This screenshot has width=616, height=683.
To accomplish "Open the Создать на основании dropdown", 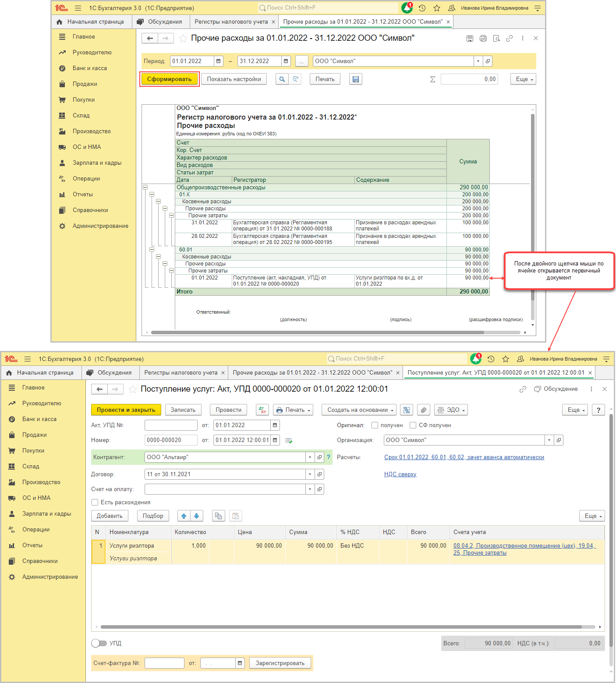I will pos(359,410).
